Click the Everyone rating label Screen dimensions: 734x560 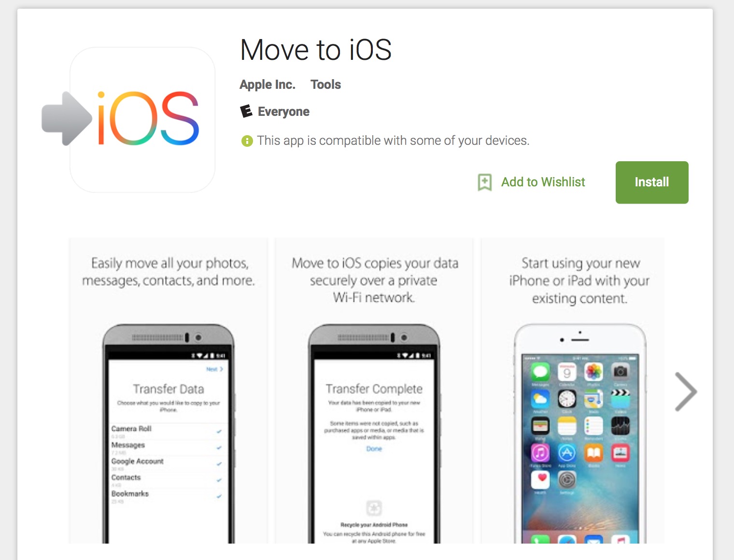[x=283, y=112]
